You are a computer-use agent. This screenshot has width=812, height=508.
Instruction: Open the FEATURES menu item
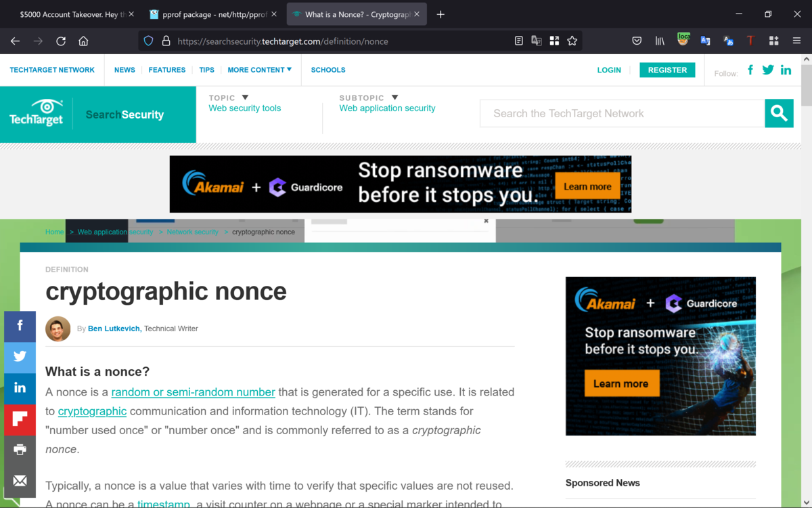167,70
